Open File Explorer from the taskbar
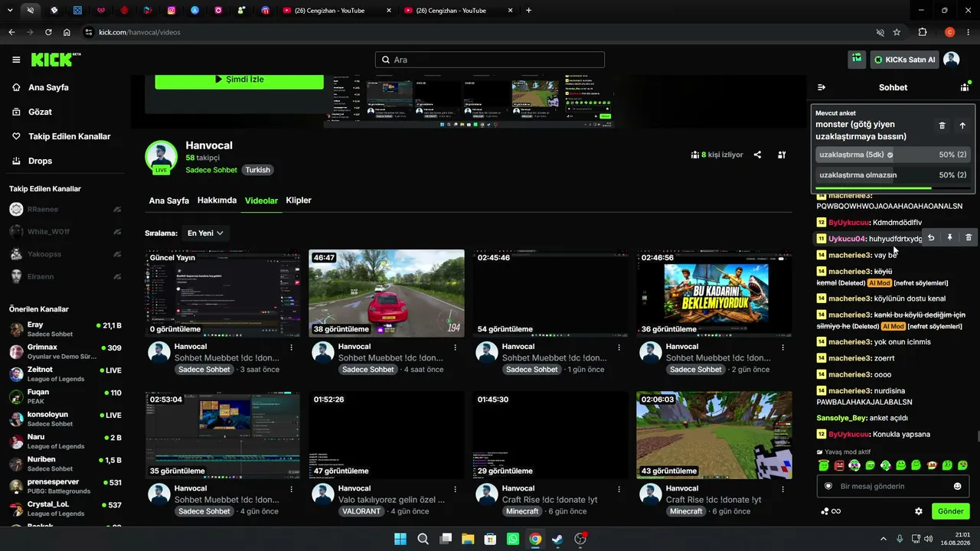This screenshot has width=980, height=551. 468,539
